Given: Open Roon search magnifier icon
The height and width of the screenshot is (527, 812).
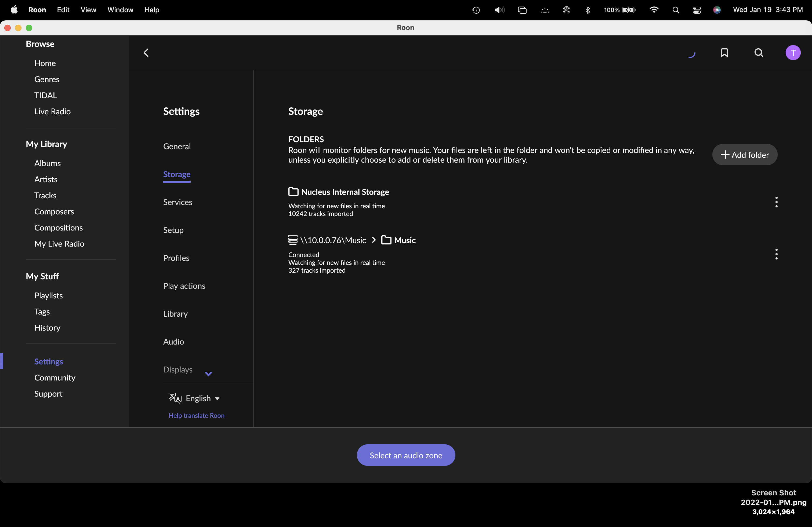Looking at the screenshot, I should point(759,53).
